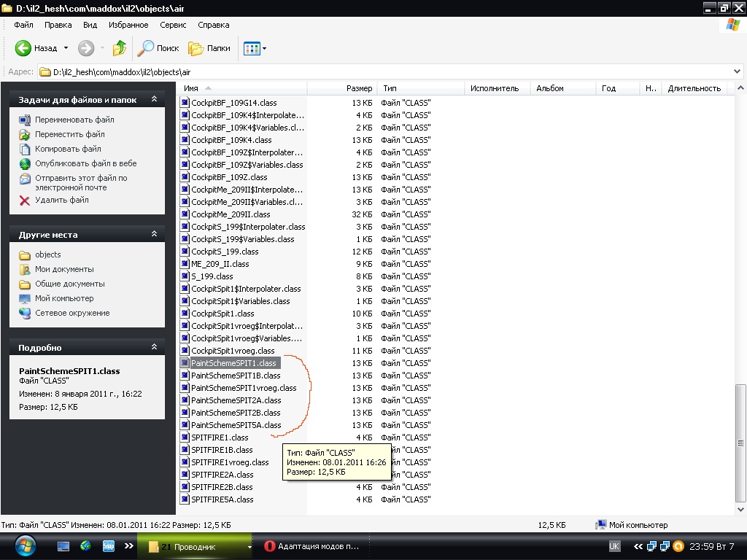Click file icon of SPITFIRE5A.class
Viewport: 747px width, 560px height.
185,499
